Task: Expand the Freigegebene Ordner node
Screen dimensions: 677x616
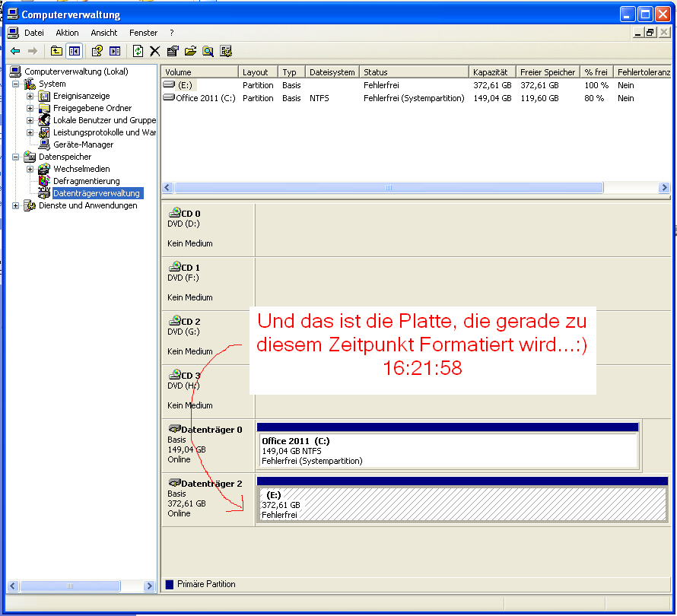Action: tap(30, 108)
